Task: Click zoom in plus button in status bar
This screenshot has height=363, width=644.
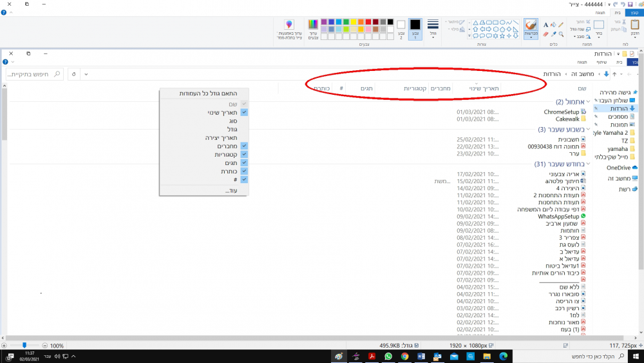Action: coord(4,346)
